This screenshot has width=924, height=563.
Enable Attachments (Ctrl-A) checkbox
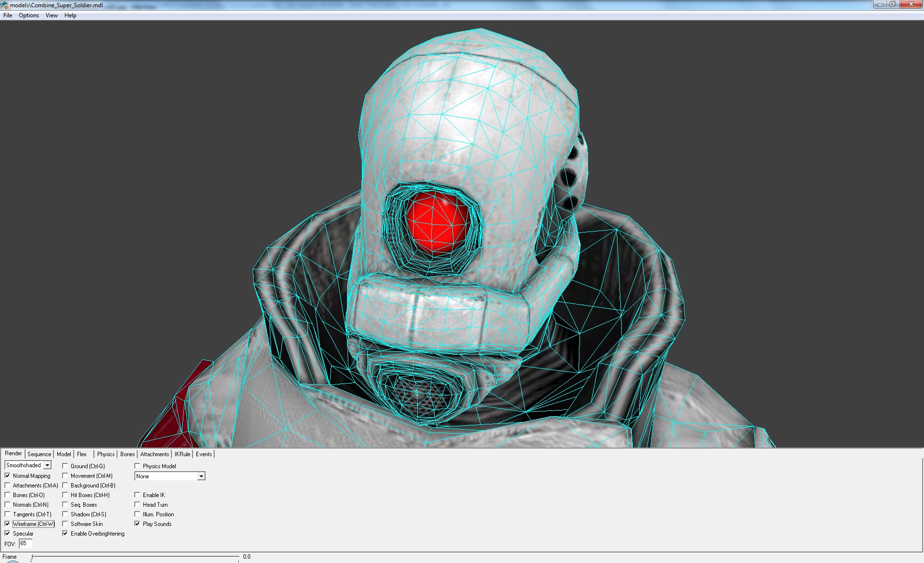point(8,486)
